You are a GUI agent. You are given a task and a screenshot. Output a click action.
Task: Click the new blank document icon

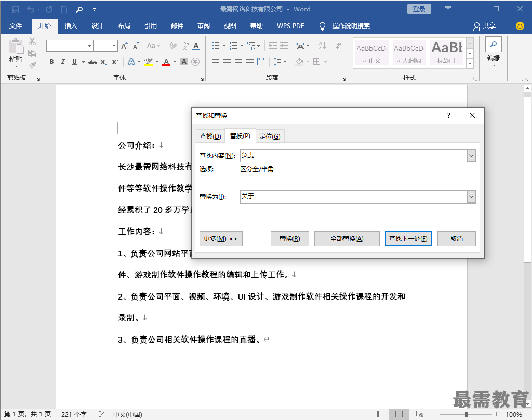64,9
